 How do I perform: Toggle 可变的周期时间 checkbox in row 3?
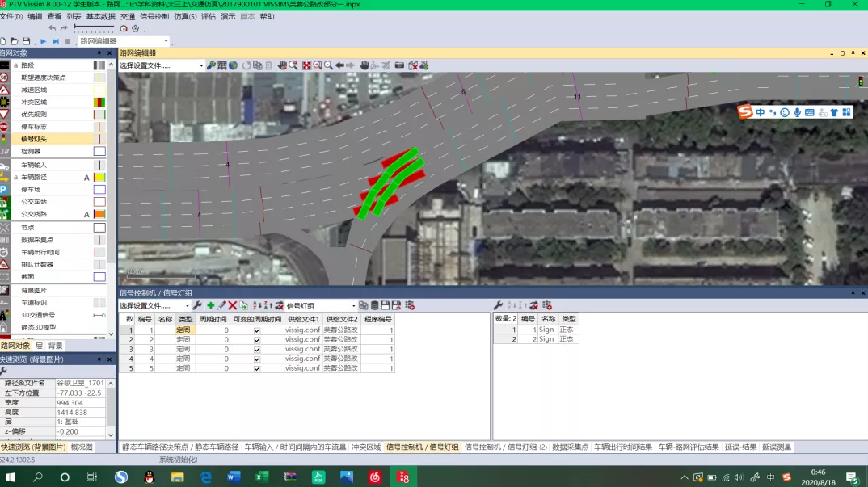tap(257, 350)
